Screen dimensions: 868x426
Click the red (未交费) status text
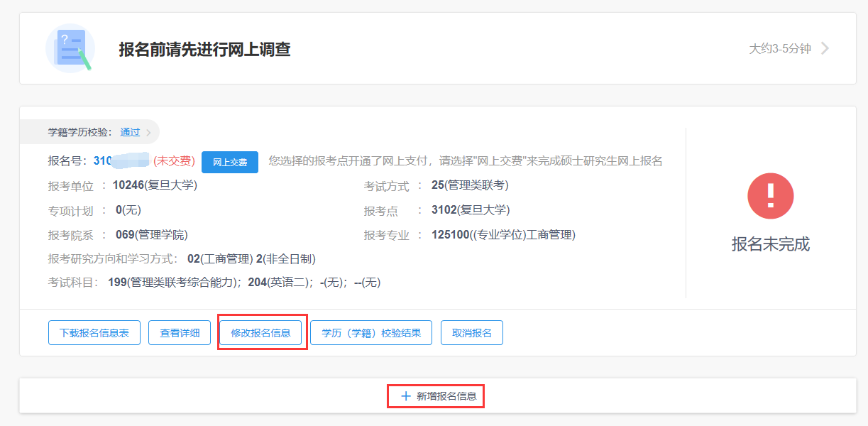[x=174, y=161]
